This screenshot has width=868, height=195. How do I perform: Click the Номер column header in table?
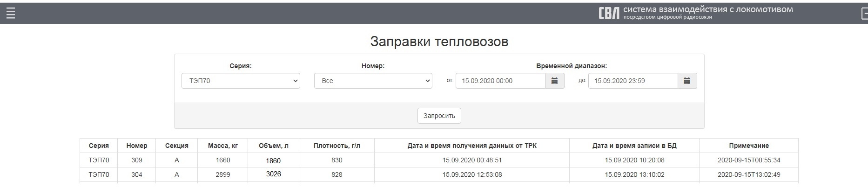click(x=136, y=146)
